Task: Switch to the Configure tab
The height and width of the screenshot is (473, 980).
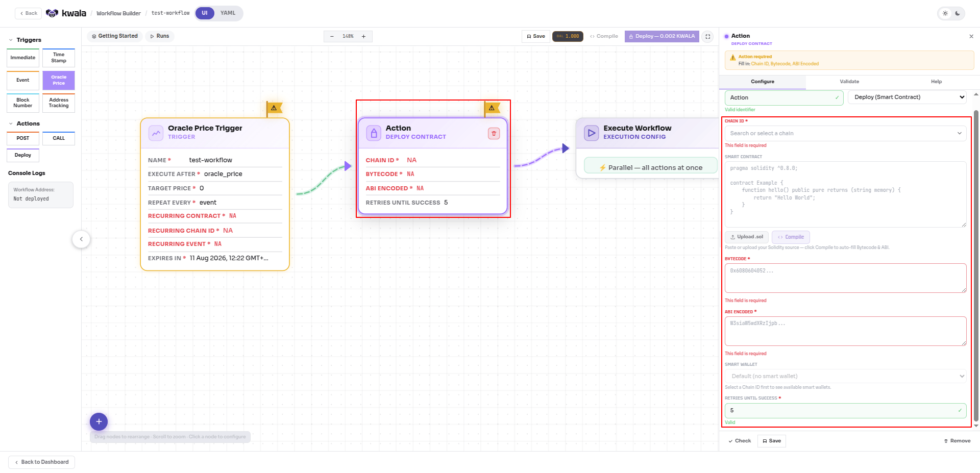Action: pyautogui.click(x=762, y=82)
